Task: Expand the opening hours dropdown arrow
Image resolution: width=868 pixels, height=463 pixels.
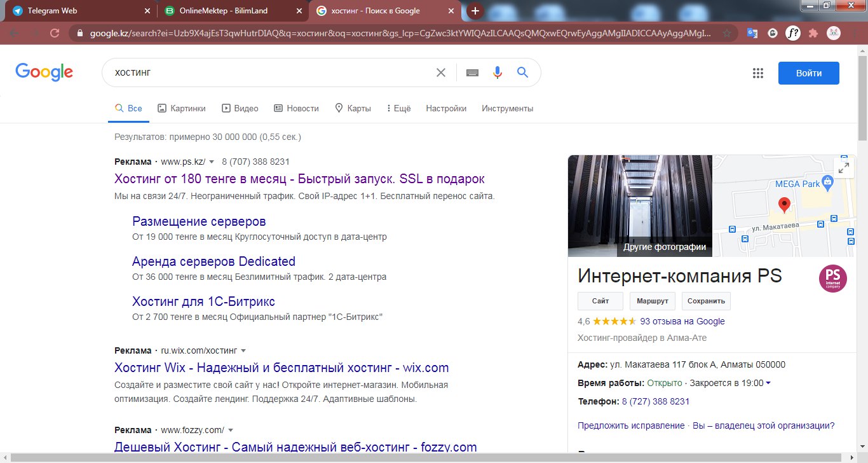Action: pyautogui.click(x=768, y=383)
